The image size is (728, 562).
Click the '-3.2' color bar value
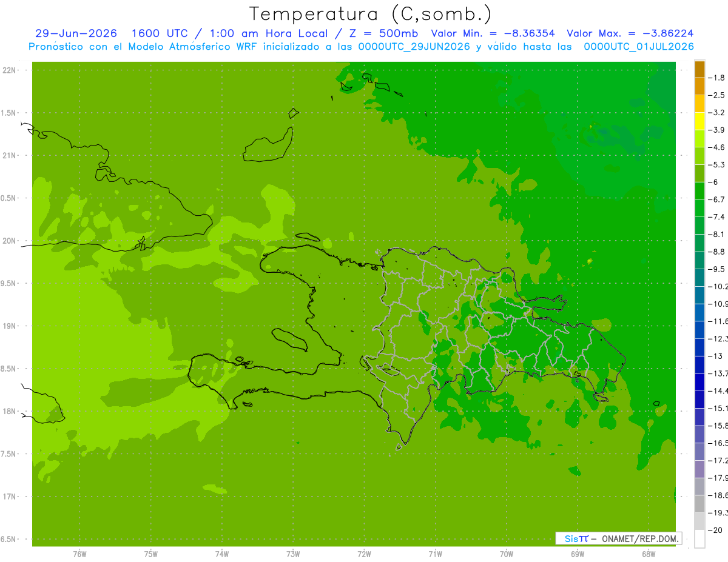coord(716,112)
